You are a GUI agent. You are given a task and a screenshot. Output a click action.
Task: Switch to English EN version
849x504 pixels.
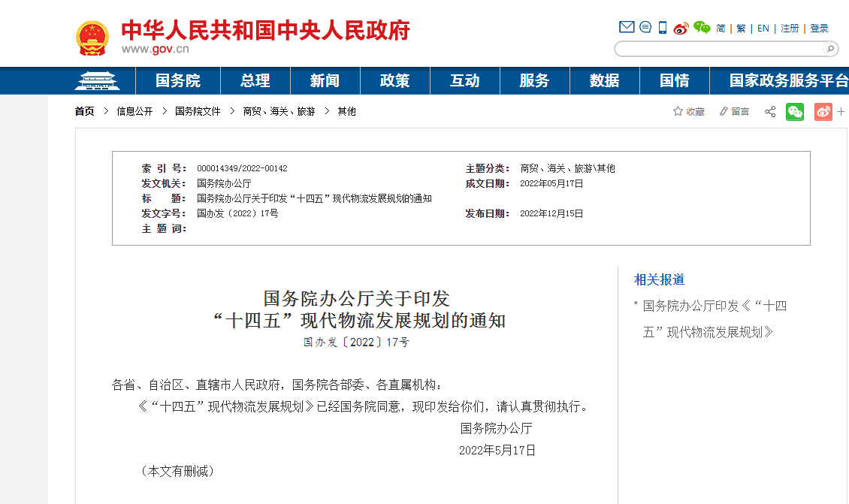pyautogui.click(x=763, y=28)
